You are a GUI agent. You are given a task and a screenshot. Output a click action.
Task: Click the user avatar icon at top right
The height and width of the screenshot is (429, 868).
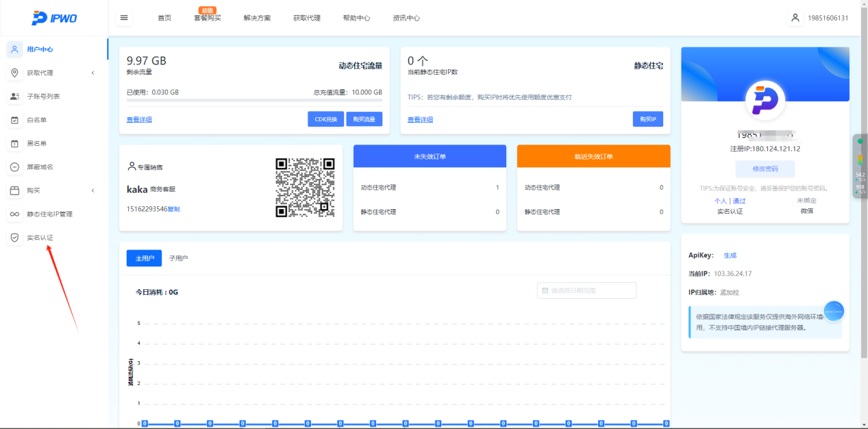(795, 18)
